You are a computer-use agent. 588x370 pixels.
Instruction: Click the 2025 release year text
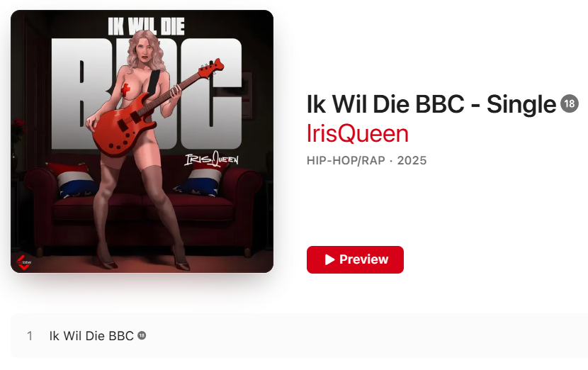412,161
